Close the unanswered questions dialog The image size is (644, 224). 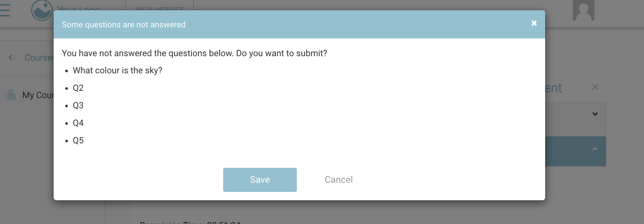(534, 23)
